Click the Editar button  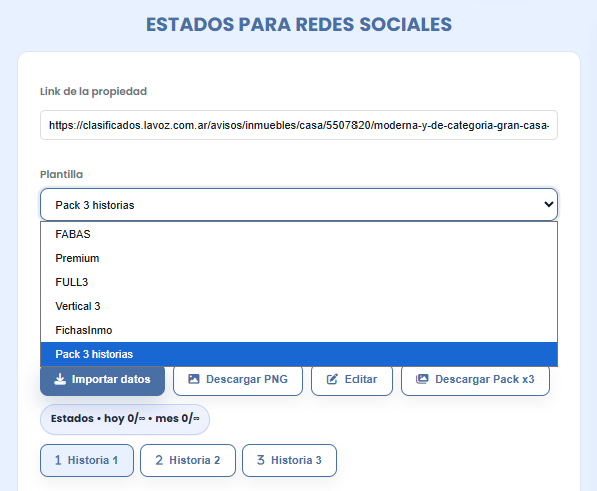click(352, 380)
